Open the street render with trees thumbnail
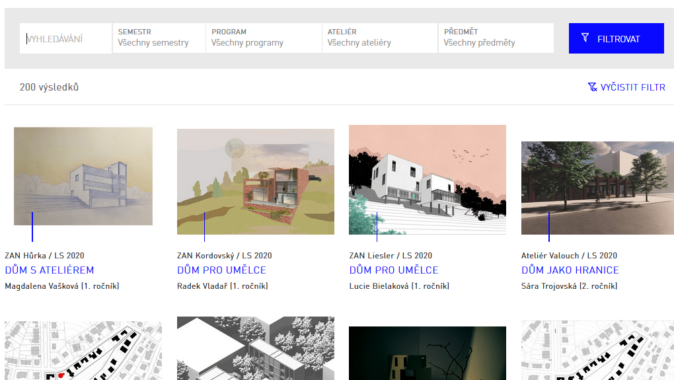This screenshot has height=380, width=674. pos(597,188)
